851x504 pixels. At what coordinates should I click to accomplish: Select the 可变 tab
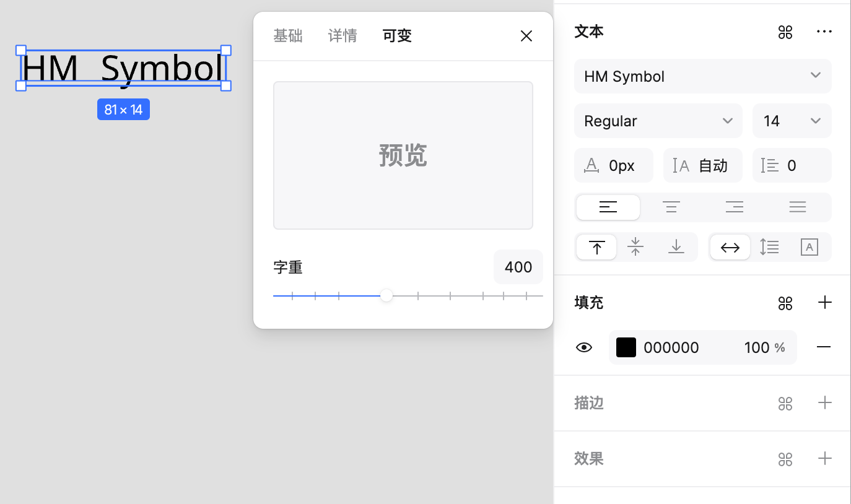[397, 36]
